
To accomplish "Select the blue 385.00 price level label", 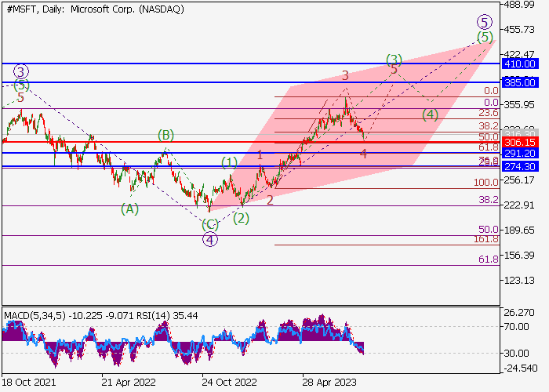I will click(x=519, y=83).
